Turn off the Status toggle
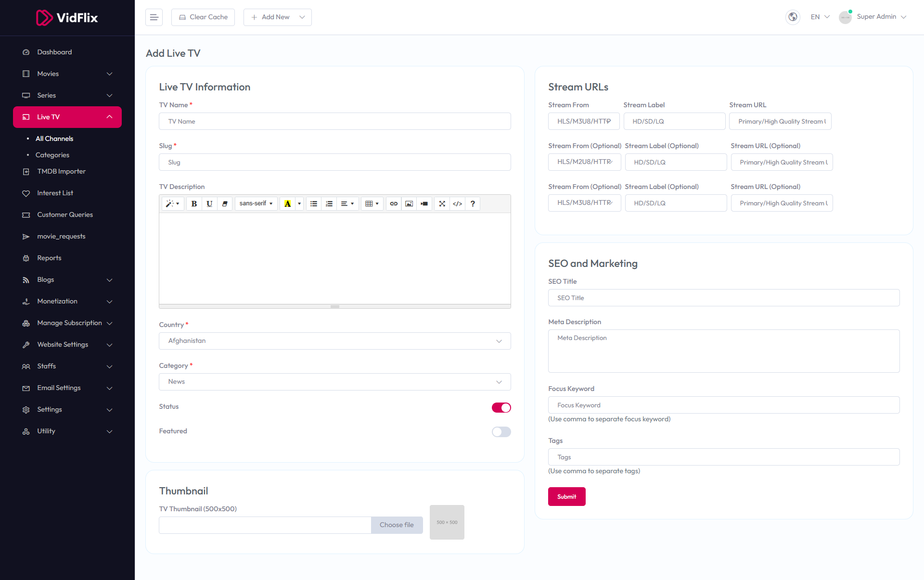The height and width of the screenshot is (580, 924). 501,408
